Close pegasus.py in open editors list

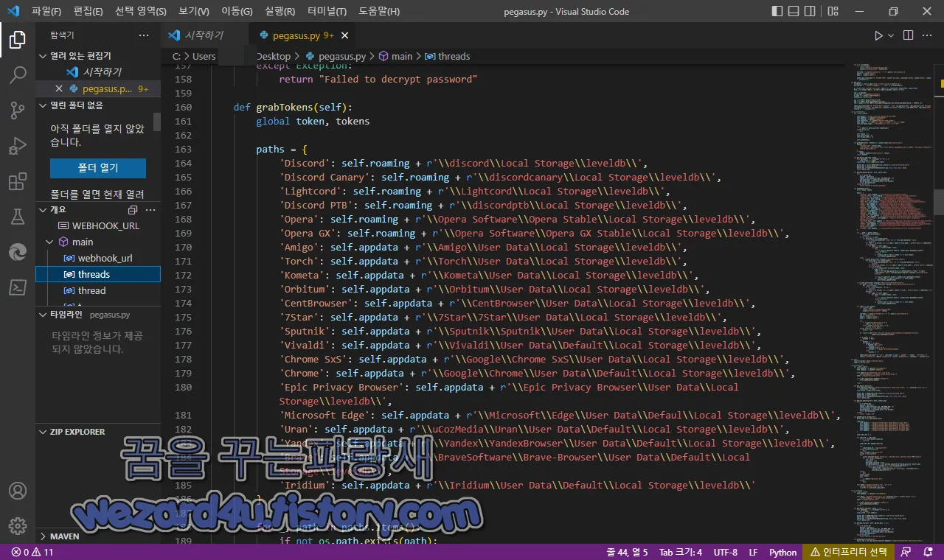tap(59, 88)
